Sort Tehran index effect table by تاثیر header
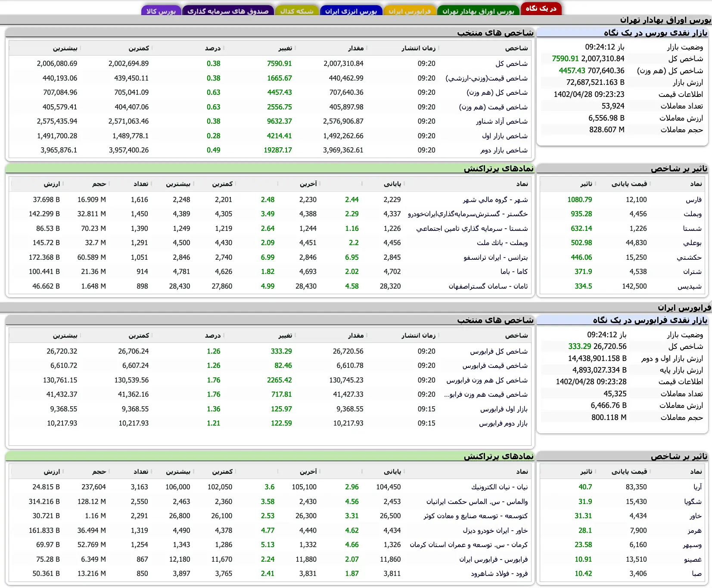 click(586, 184)
